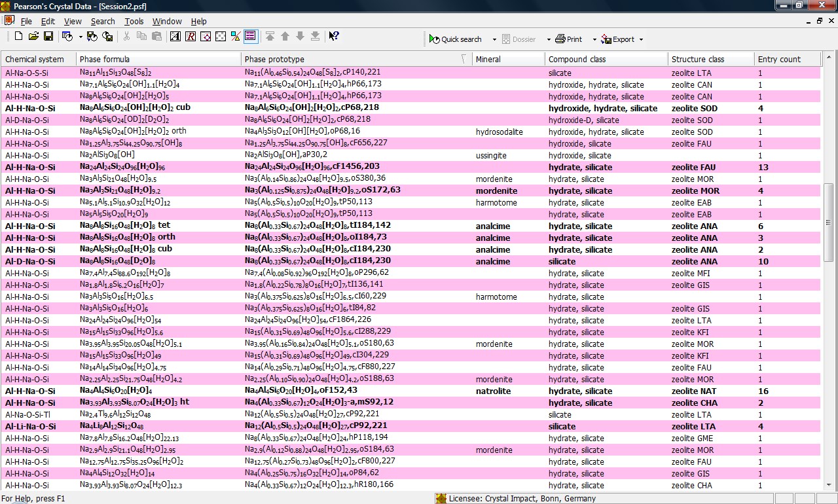
Task: Click the Quick search button
Action: (x=456, y=39)
